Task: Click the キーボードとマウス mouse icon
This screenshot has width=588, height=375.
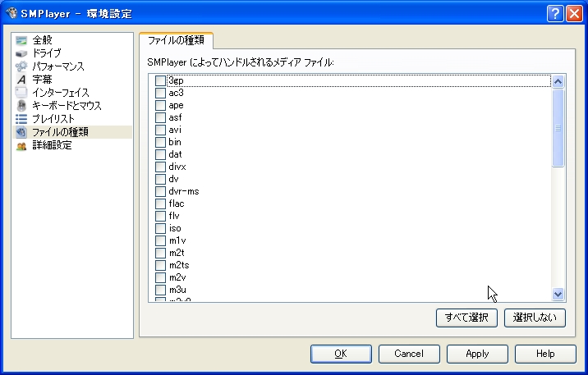Action: tap(21, 106)
